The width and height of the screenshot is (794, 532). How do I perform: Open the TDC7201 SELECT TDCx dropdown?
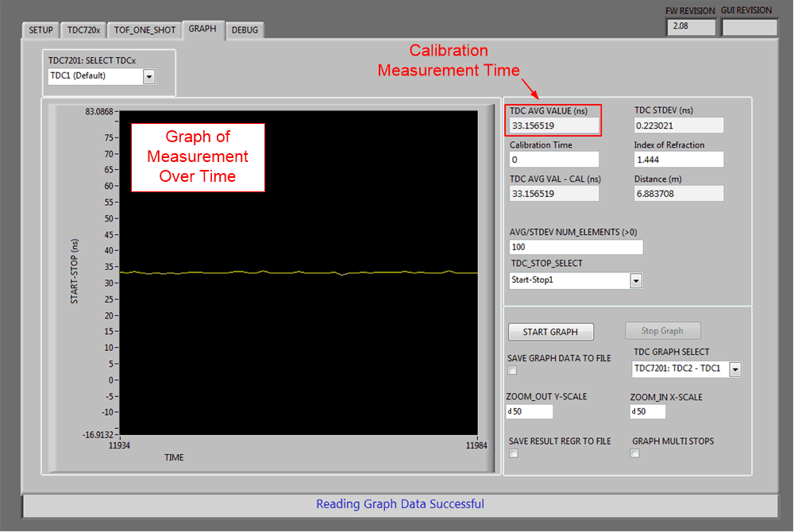coord(148,76)
